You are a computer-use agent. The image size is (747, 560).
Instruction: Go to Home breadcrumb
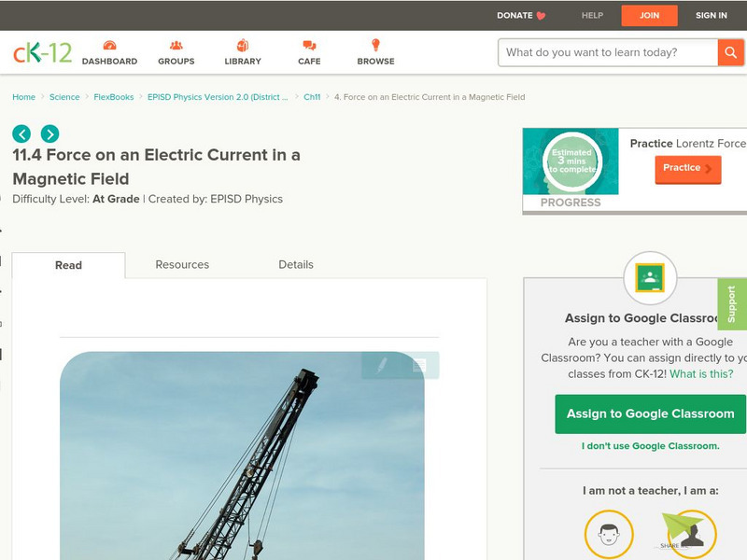pos(24,97)
